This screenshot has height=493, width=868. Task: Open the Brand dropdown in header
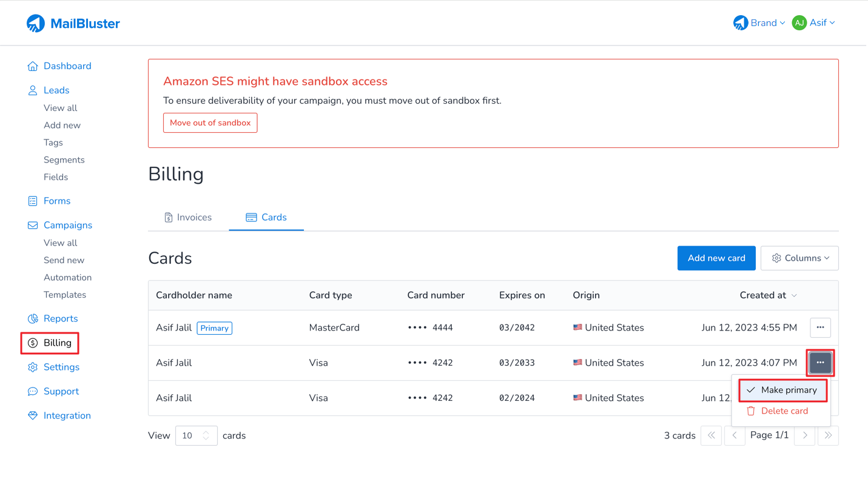pyautogui.click(x=759, y=23)
